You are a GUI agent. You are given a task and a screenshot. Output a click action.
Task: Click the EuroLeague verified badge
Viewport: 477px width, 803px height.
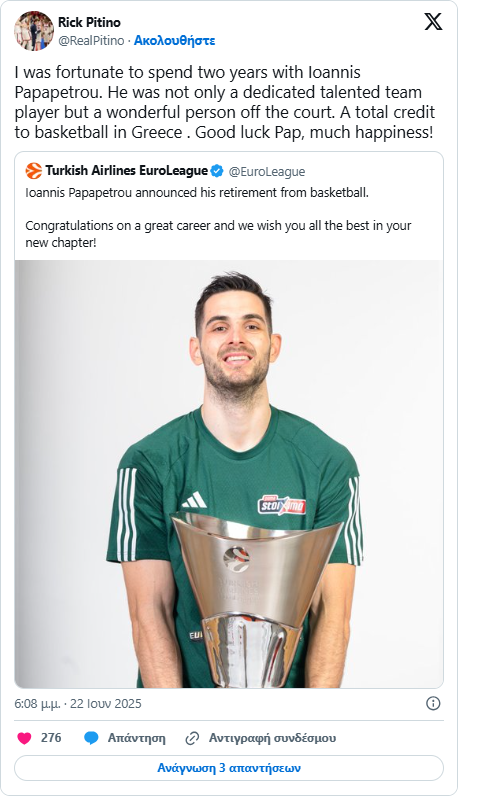point(217,171)
